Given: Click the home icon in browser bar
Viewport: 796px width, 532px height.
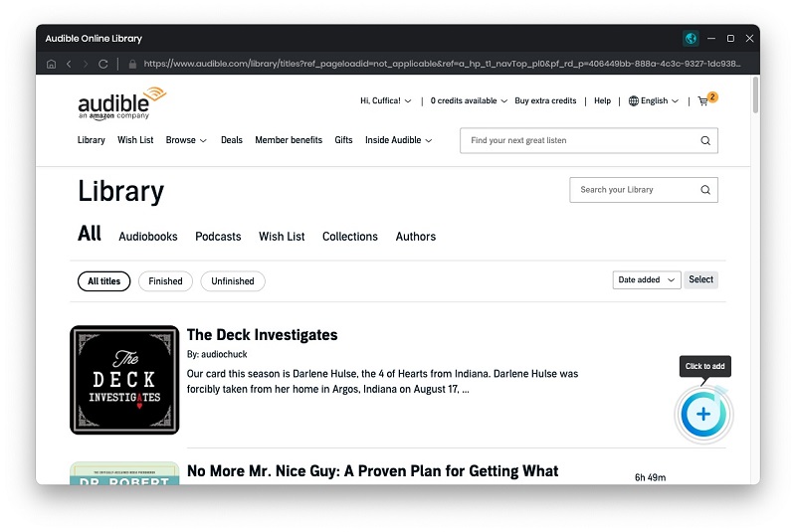Looking at the screenshot, I should [52, 64].
